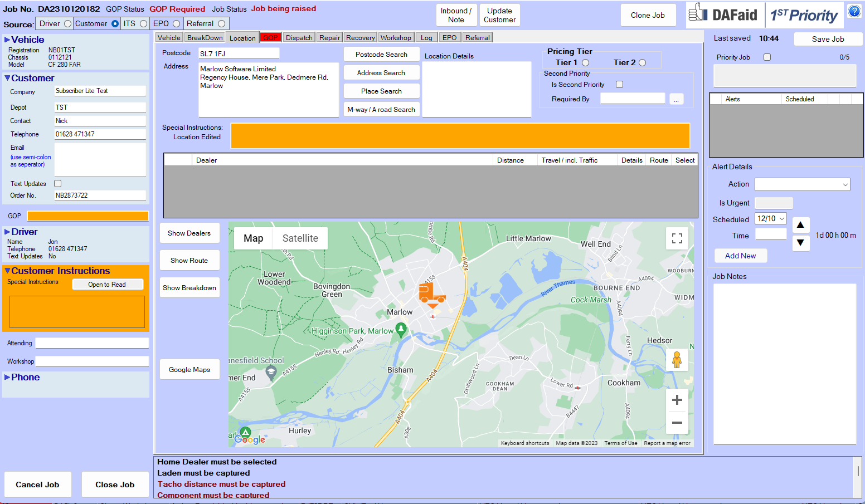Expand the Vehicle section
Screen dimensions: 865x504
coord(7,40)
